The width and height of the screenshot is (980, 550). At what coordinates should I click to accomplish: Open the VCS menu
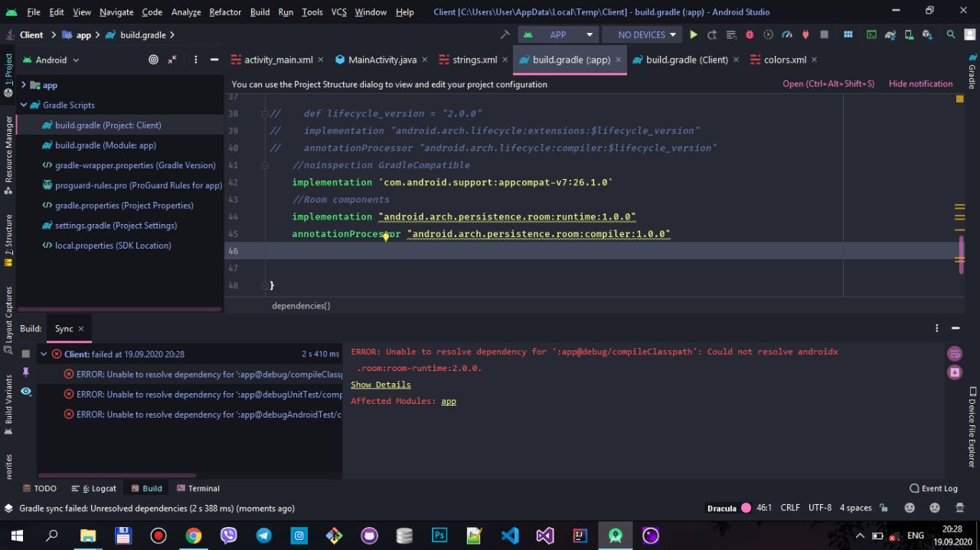point(339,11)
